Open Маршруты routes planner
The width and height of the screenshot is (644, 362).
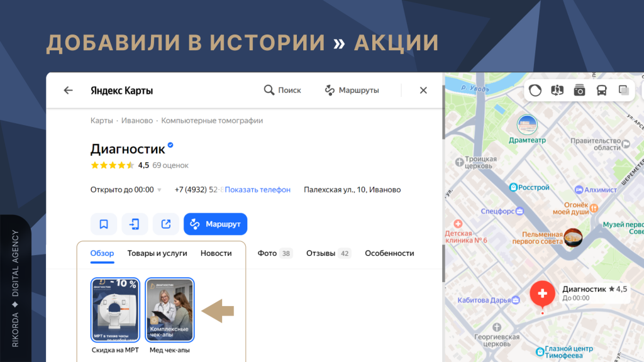click(352, 90)
